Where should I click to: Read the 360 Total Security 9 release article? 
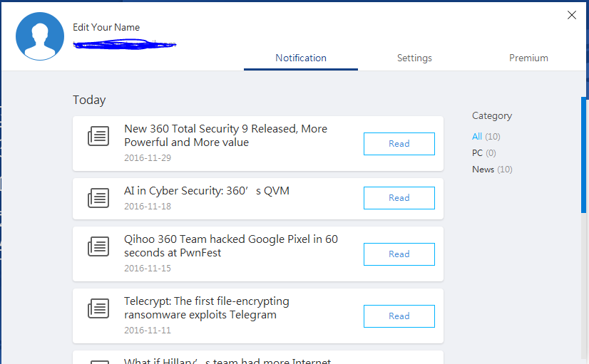pyautogui.click(x=399, y=144)
